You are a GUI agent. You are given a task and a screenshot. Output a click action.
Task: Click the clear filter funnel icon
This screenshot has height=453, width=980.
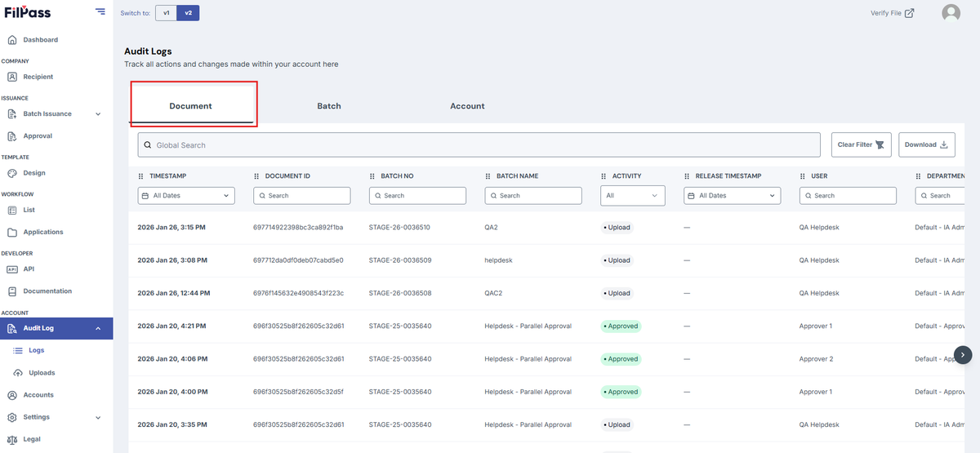pos(880,144)
